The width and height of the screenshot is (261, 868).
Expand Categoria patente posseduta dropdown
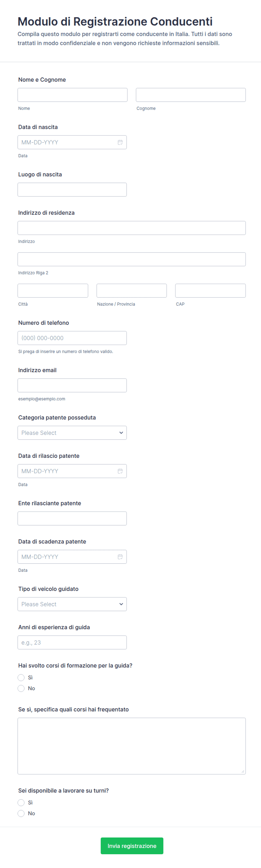point(72,433)
